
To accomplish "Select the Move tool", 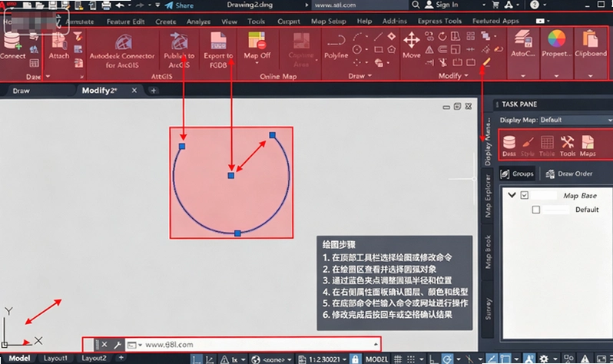I will (x=411, y=45).
